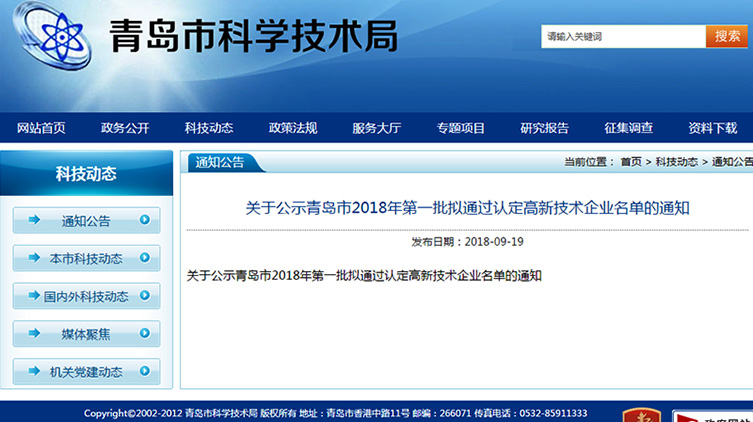753x422 pixels.
Task: Open the 服务大厅 navigation item
Action: 377,128
